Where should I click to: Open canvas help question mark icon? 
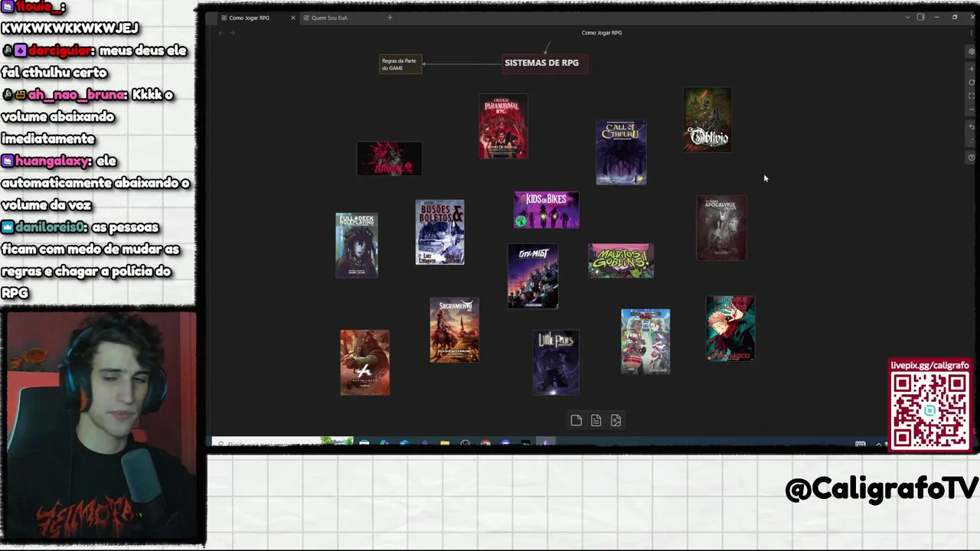[x=972, y=157]
